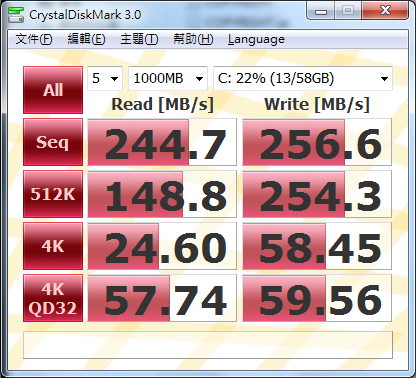This screenshot has width=416, height=378.
Task: Close the CrystalDiskMark window
Action: click(385, 11)
